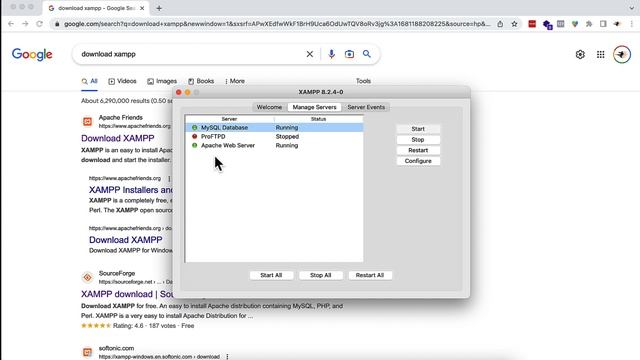Screen dimensions: 640x360
Task: Click Stop All in the XAMPP window
Action: pos(320,275)
